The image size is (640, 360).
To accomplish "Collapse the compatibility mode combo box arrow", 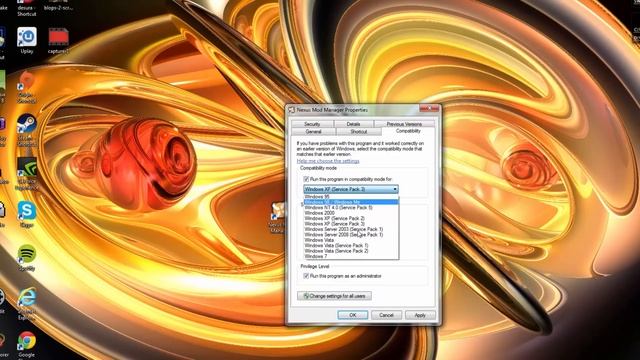I will 395,189.
